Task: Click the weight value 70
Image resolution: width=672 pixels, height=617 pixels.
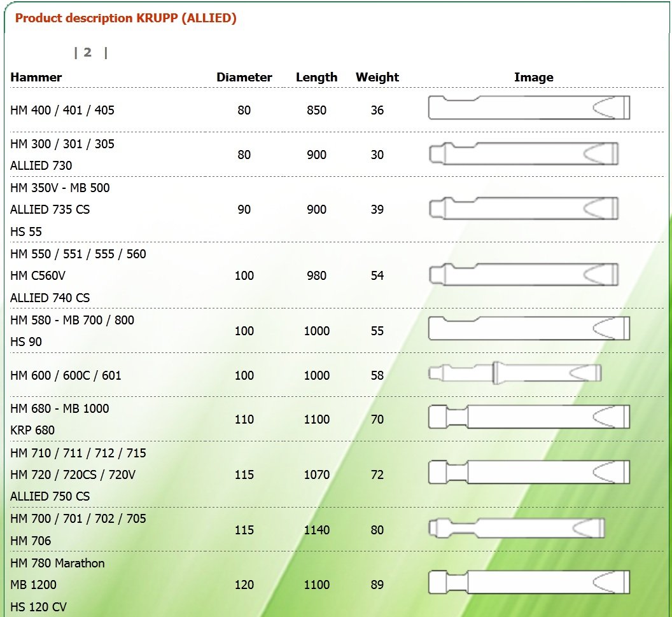Action: (377, 419)
